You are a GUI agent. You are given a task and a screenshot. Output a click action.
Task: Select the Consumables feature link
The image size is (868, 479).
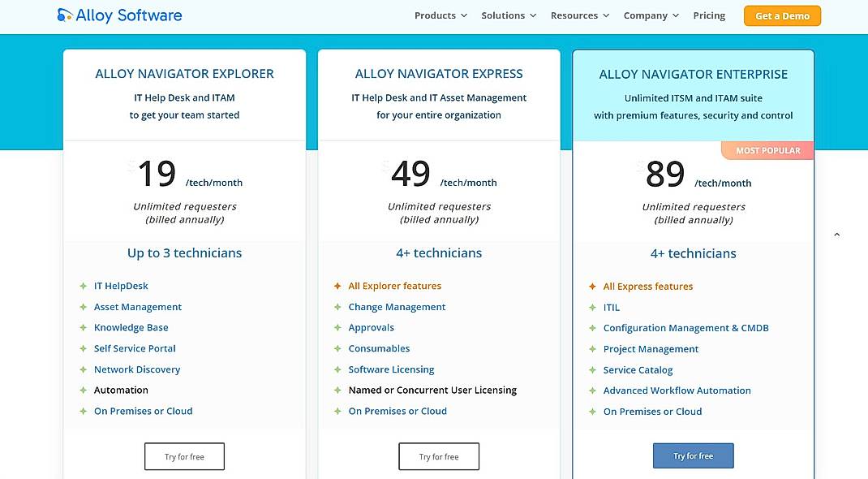379,348
